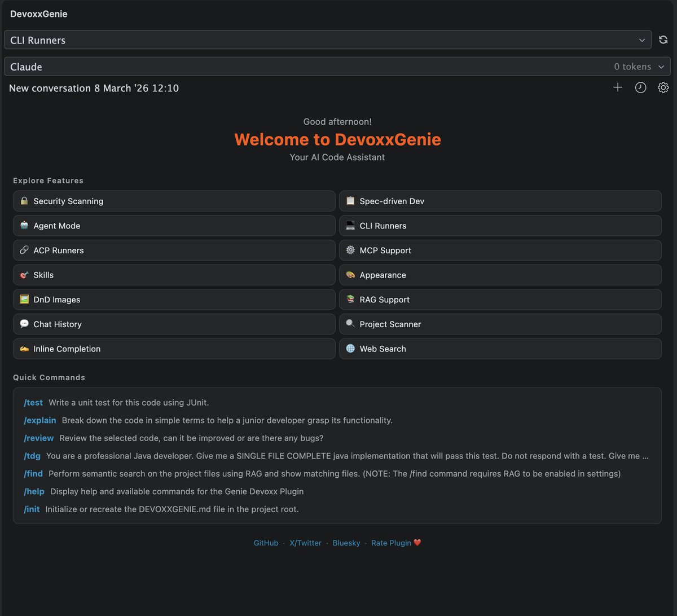The image size is (677, 616).
Task: Click the gear icon on MCP Support
Action: pos(350,250)
